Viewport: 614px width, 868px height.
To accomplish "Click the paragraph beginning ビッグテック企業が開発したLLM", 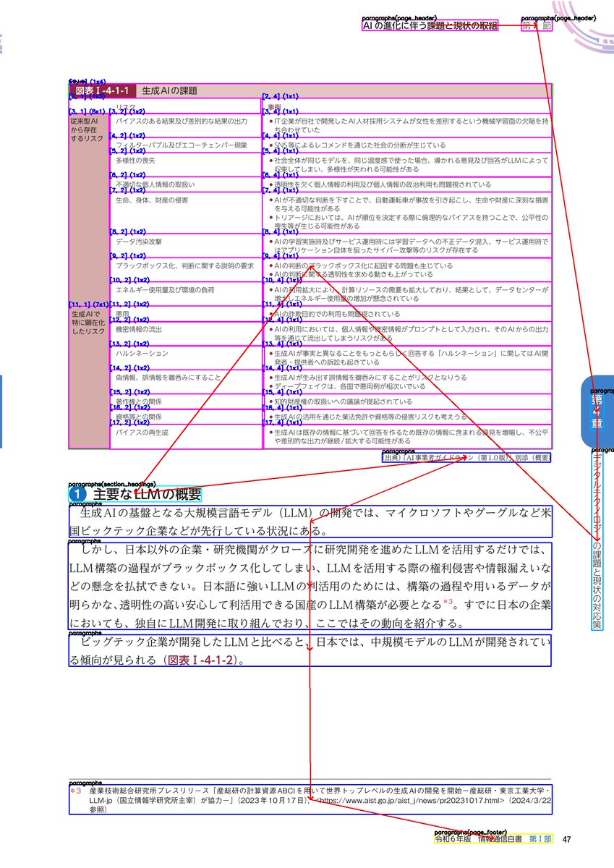I will [311, 651].
